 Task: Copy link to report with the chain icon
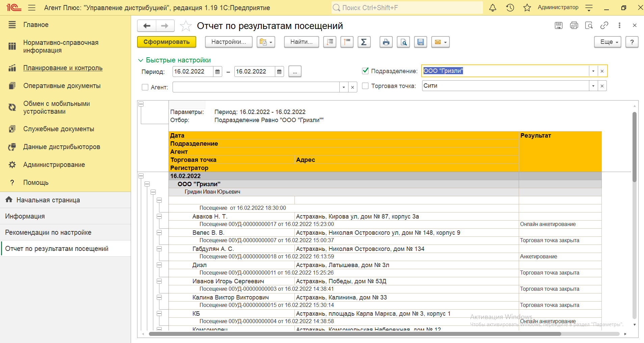click(x=604, y=25)
